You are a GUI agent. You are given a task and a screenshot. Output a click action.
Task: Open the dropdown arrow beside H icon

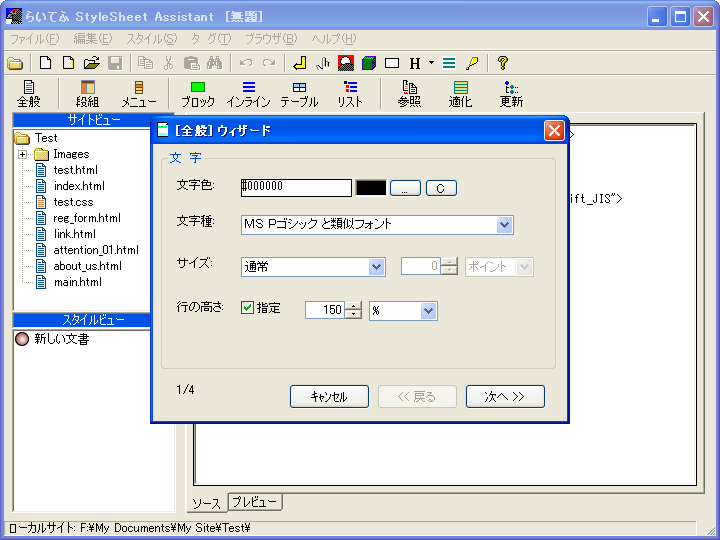(x=431, y=62)
